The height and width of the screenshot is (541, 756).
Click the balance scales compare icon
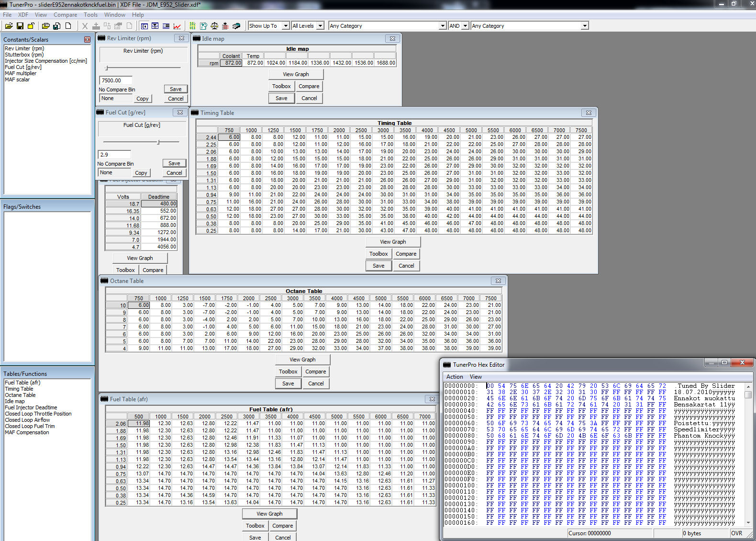click(214, 26)
